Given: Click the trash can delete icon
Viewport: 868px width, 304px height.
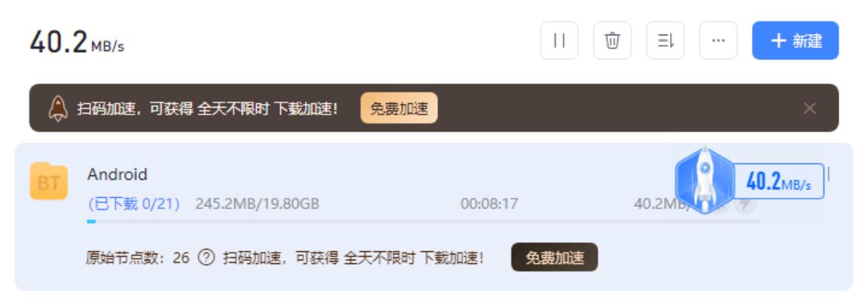Looking at the screenshot, I should (612, 41).
